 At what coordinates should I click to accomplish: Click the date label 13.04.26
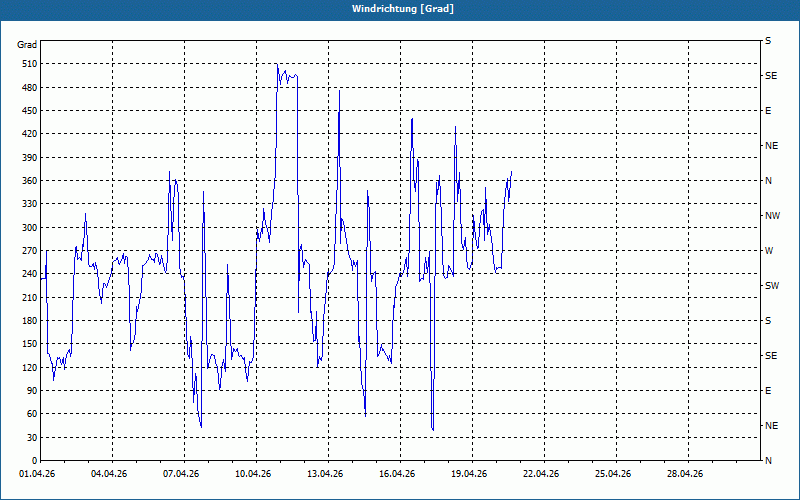[325, 474]
